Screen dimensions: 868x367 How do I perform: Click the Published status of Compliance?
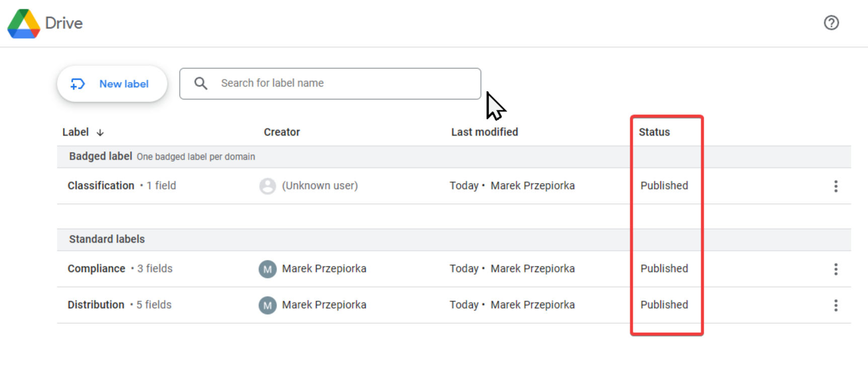click(664, 268)
